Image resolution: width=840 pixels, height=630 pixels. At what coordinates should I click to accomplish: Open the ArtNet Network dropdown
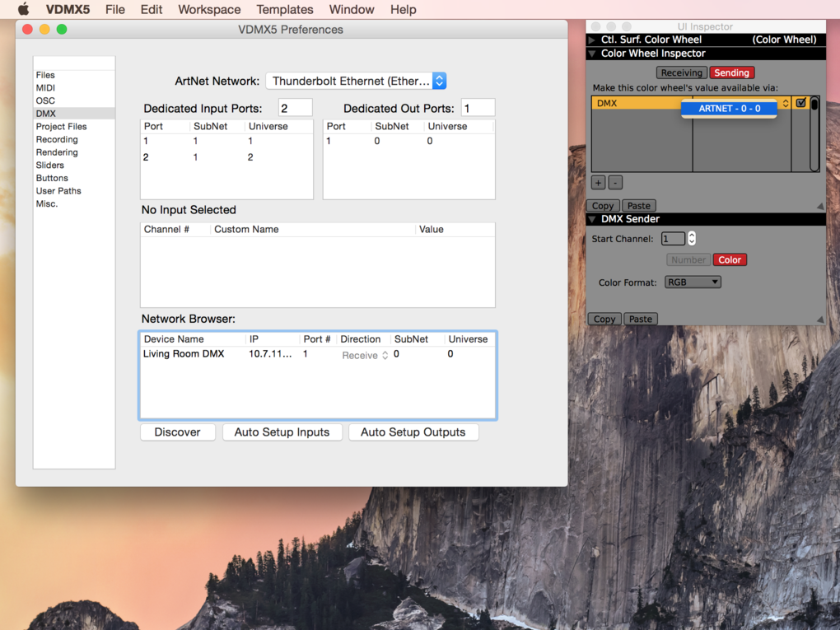tap(356, 81)
